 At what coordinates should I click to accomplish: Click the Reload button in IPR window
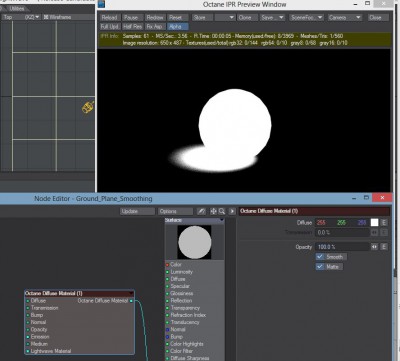110,17
